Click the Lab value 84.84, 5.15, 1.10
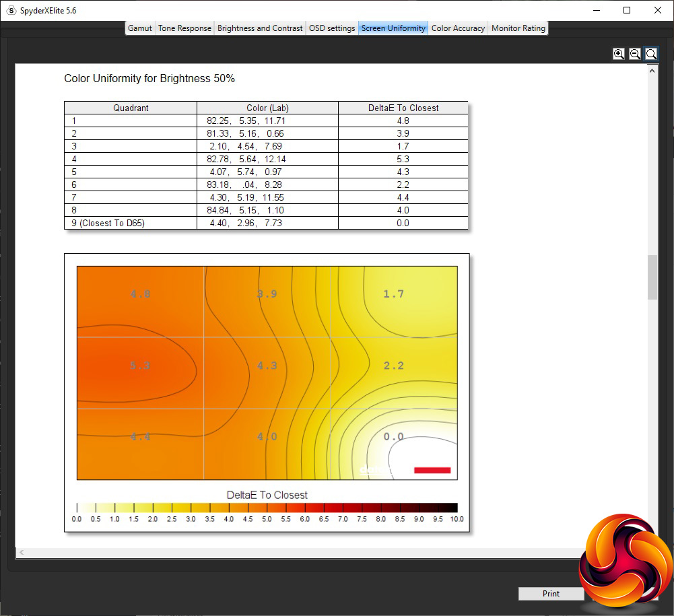The width and height of the screenshot is (674, 616). coord(245,210)
